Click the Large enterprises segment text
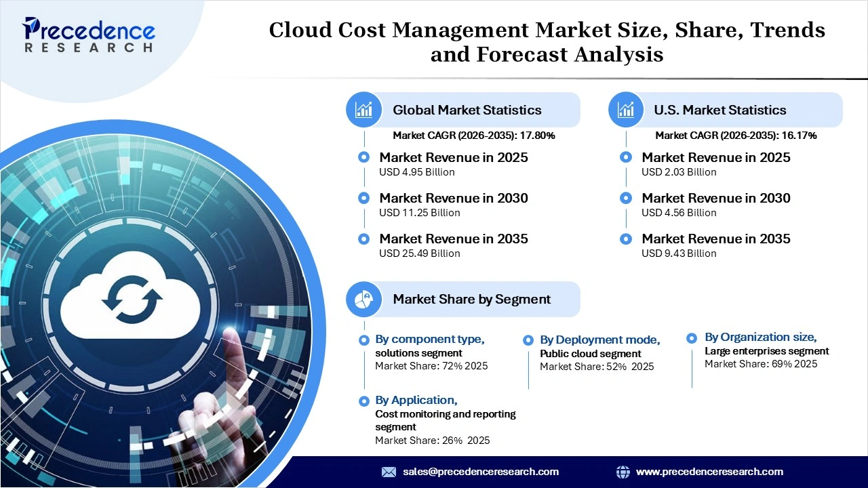 [767, 351]
